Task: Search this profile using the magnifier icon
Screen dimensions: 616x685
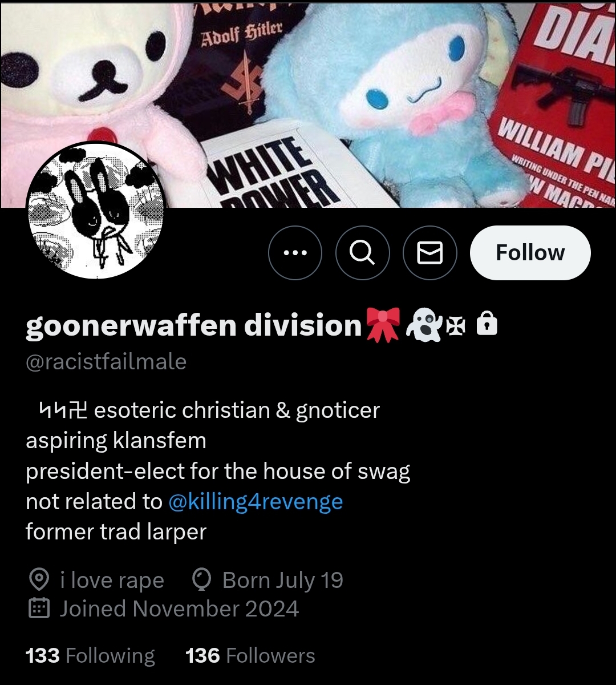Action: tap(363, 253)
